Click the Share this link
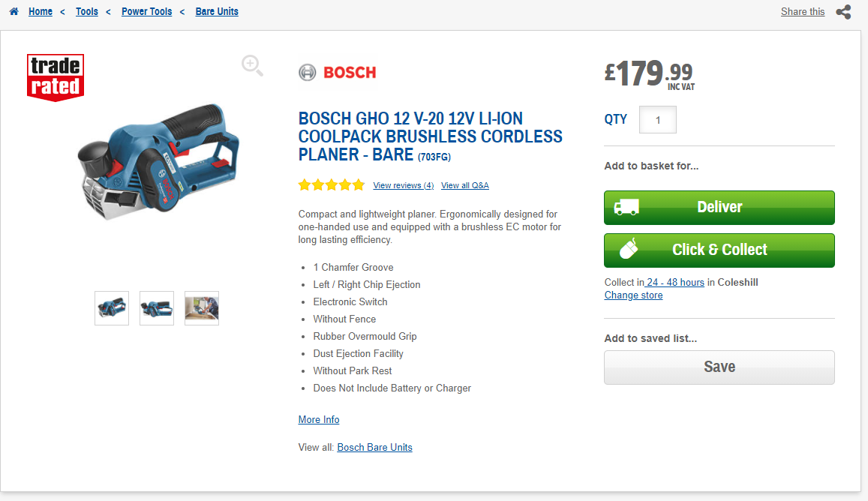The image size is (868, 501). [x=802, y=12]
